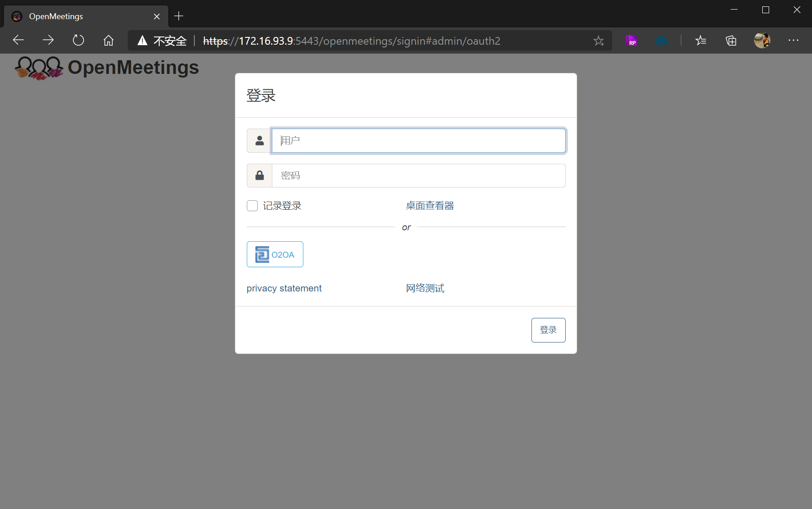Open a new tab with plus button
This screenshot has height=509, width=812.
point(179,16)
